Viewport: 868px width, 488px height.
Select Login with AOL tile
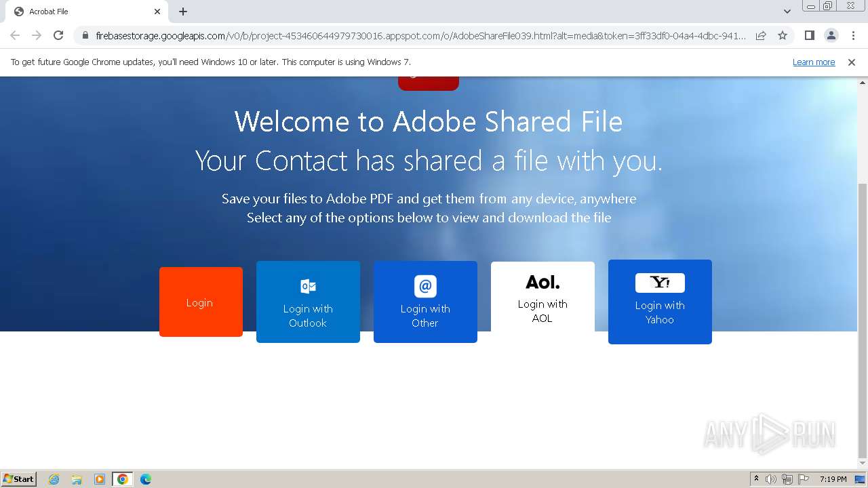(x=542, y=298)
